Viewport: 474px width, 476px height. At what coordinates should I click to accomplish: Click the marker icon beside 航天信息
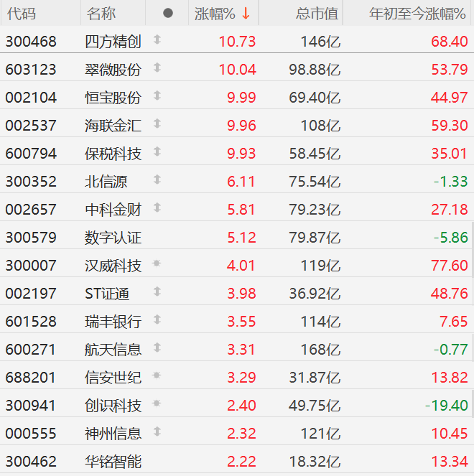(x=157, y=347)
